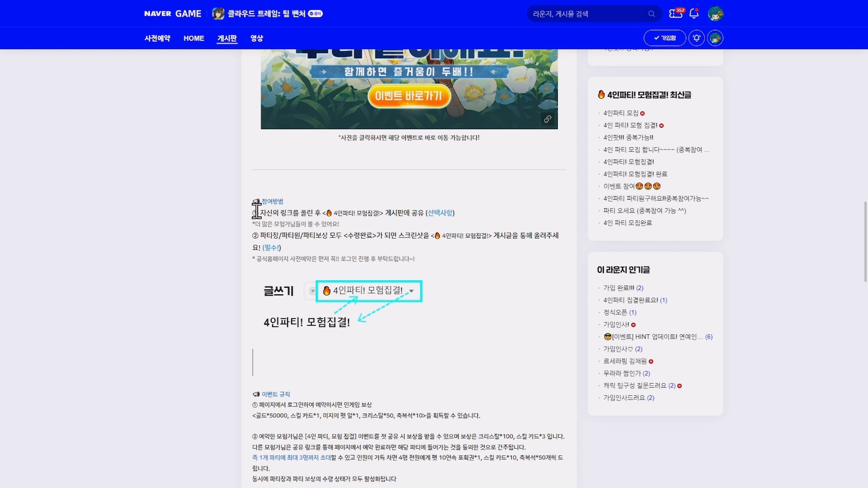Open popular post 가입인사♡ (2)
868x488 pixels.
[x=623, y=349]
